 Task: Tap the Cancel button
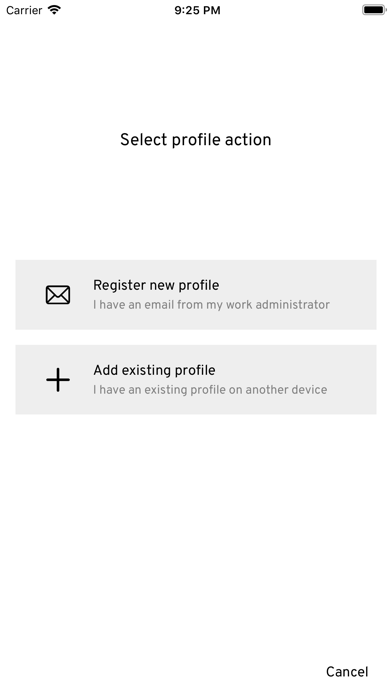[347, 672]
